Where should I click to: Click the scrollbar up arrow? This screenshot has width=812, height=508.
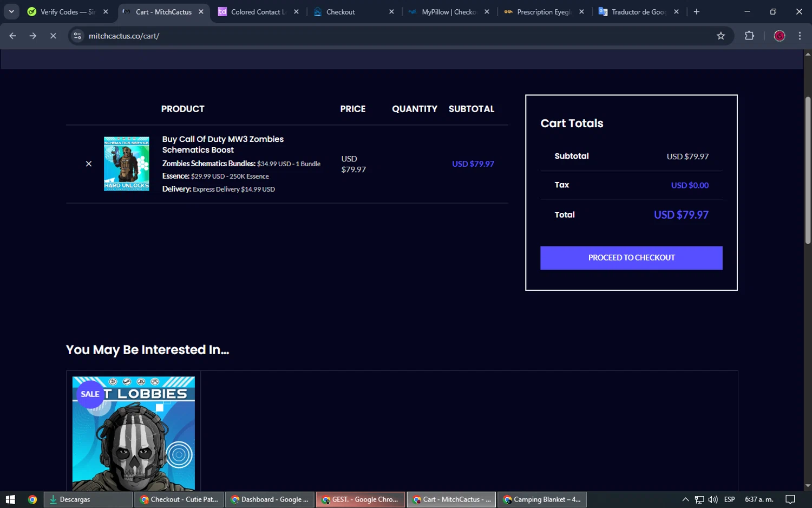[x=808, y=54]
